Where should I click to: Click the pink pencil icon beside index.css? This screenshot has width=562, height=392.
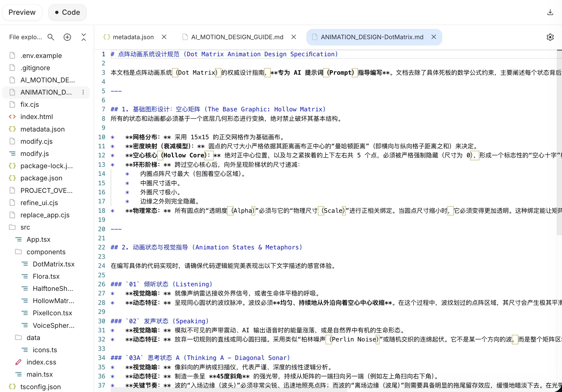(18, 362)
